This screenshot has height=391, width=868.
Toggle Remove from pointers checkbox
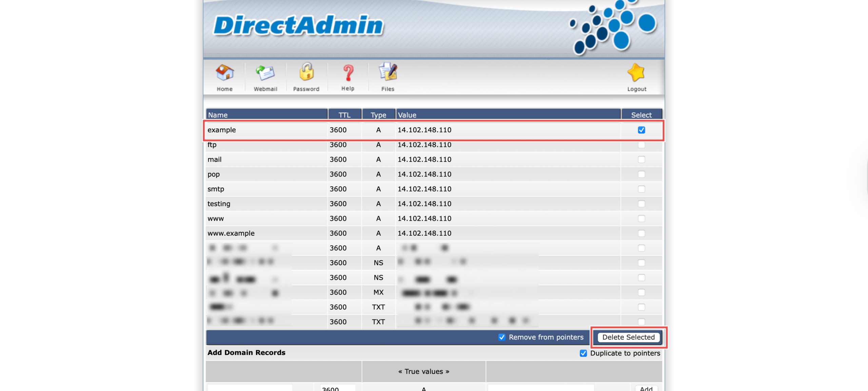click(x=502, y=337)
